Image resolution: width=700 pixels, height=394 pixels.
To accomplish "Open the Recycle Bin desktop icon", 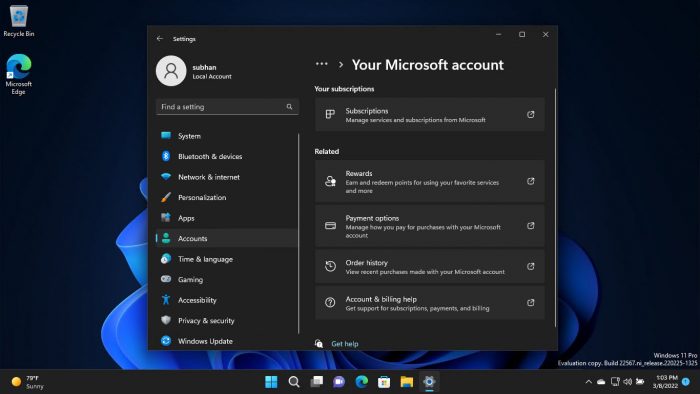I will click(x=19, y=21).
